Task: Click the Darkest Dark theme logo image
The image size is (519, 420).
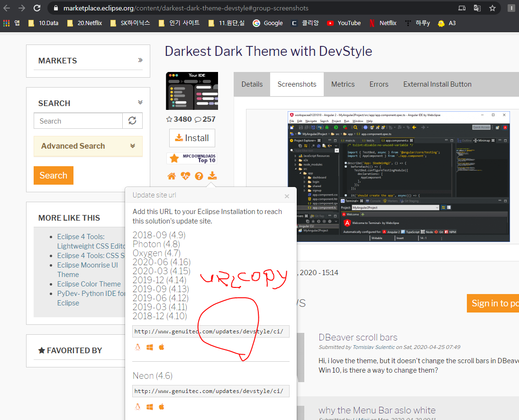Action: click(192, 91)
